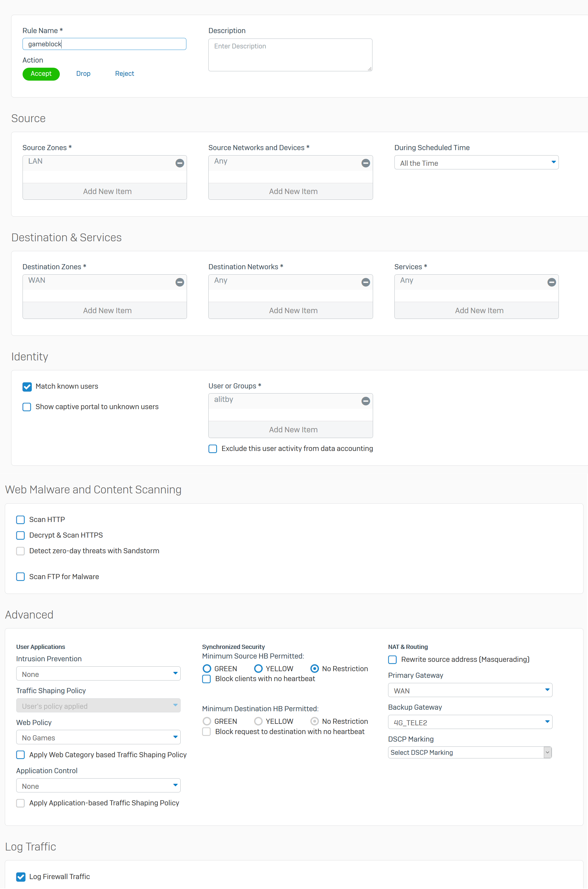
Task: Click into the Enter Description field
Action: [x=290, y=55]
